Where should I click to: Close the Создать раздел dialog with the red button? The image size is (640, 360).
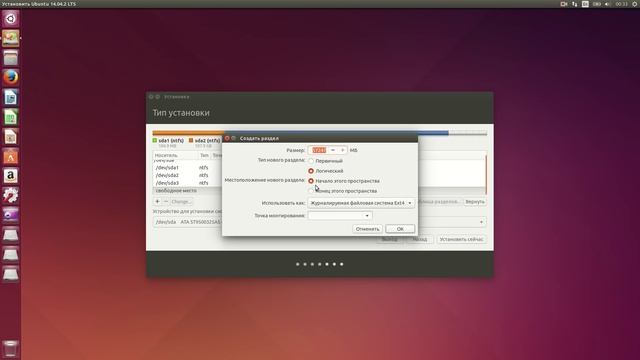pyautogui.click(x=227, y=138)
